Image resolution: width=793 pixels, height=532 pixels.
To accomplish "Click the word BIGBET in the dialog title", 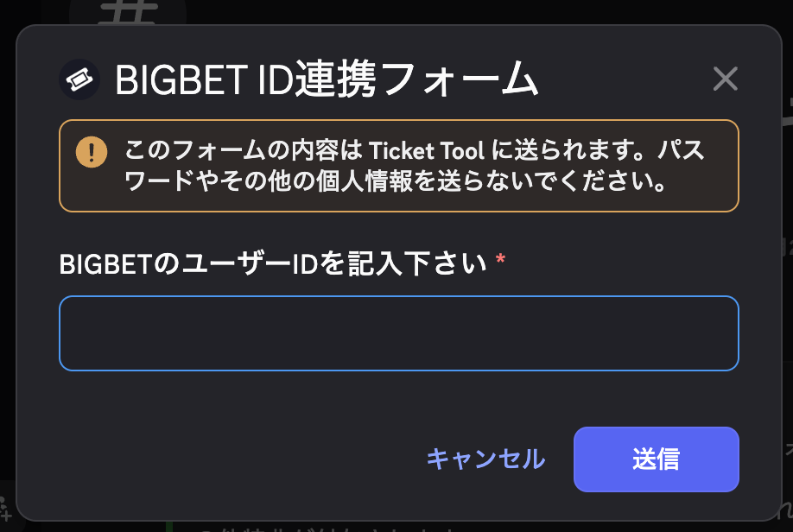I will pos(181,80).
